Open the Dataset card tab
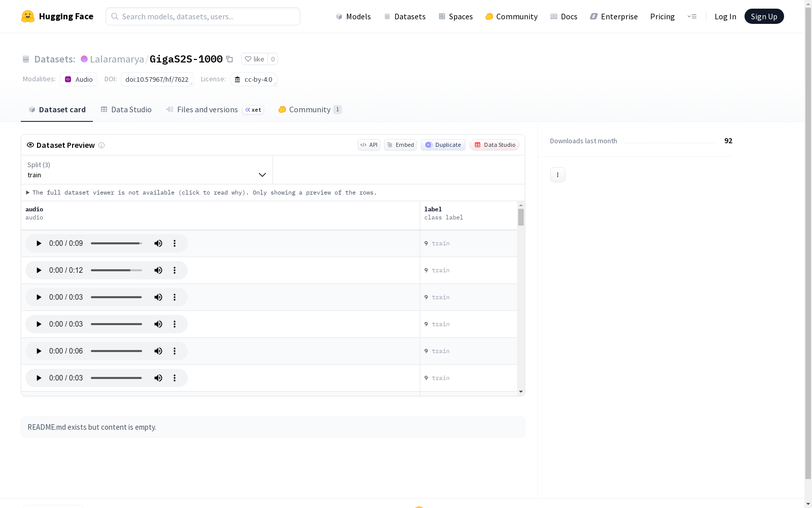Viewport: 812px width, 508px height. click(57, 110)
